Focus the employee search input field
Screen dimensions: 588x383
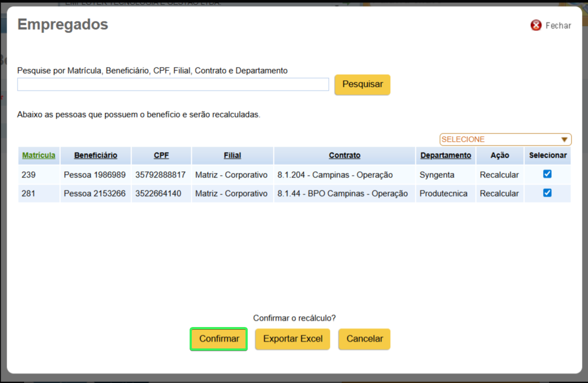coord(173,84)
